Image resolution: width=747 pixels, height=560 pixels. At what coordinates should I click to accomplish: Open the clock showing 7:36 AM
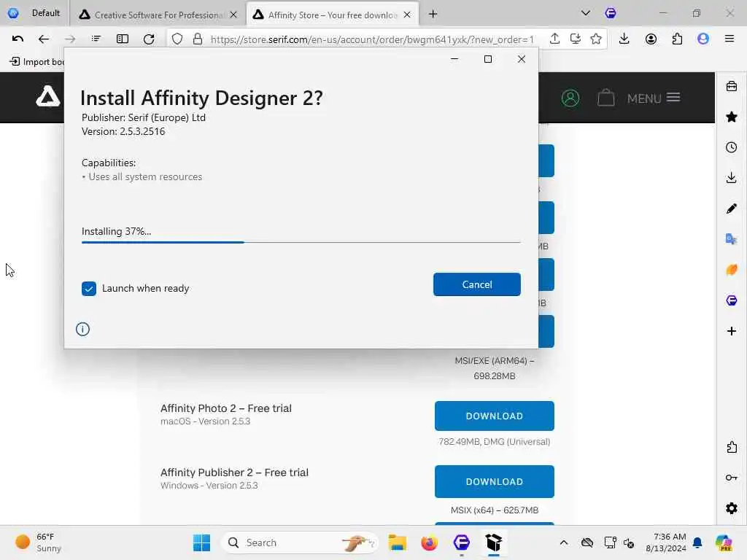point(666,542)
